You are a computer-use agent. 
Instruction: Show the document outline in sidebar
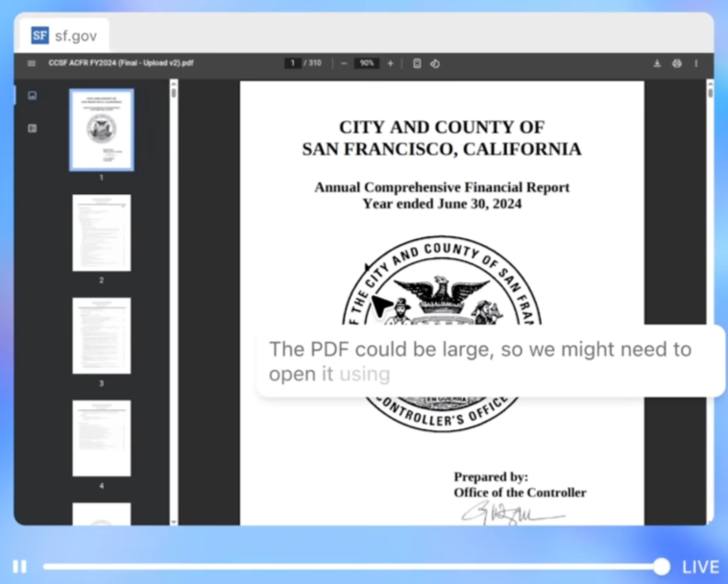click(32, 129)
